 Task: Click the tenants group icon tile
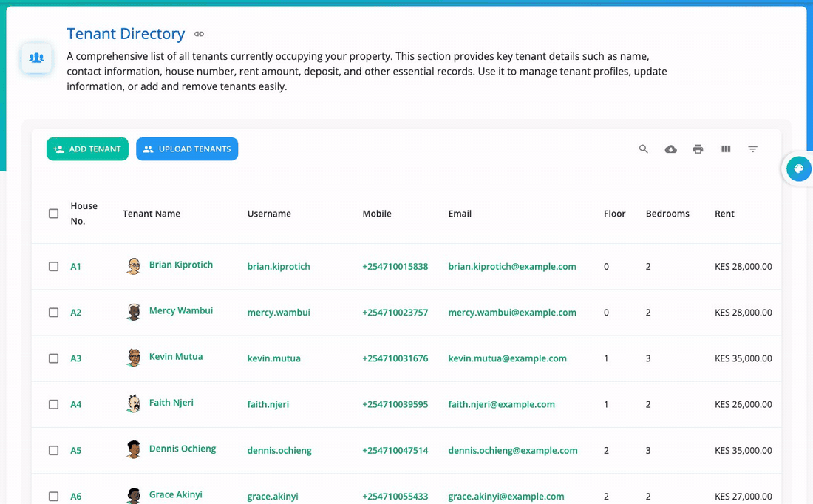36,58
